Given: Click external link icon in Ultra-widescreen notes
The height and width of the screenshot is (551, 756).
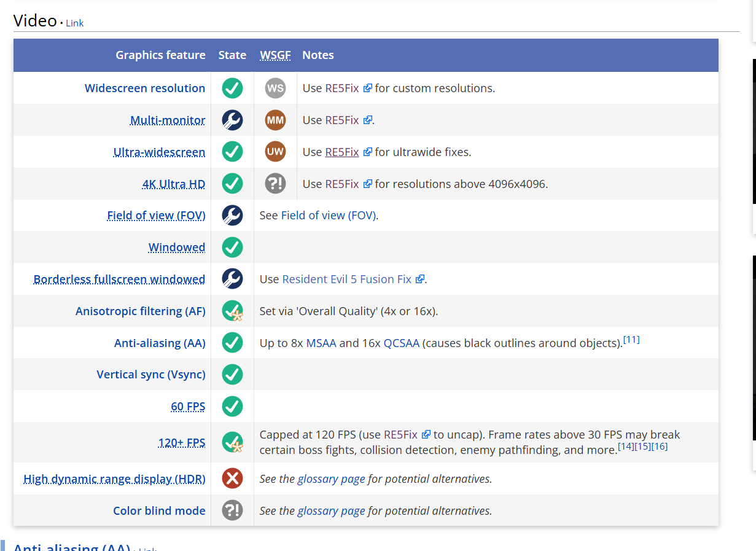Looking at the screenshot, I should (367, 152).
